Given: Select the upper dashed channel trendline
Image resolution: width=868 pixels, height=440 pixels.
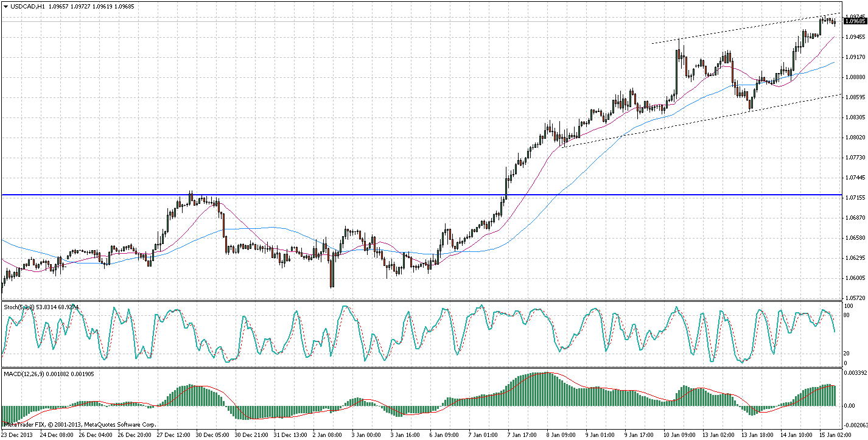Looking at the screenshot, I should pos(730,31).
